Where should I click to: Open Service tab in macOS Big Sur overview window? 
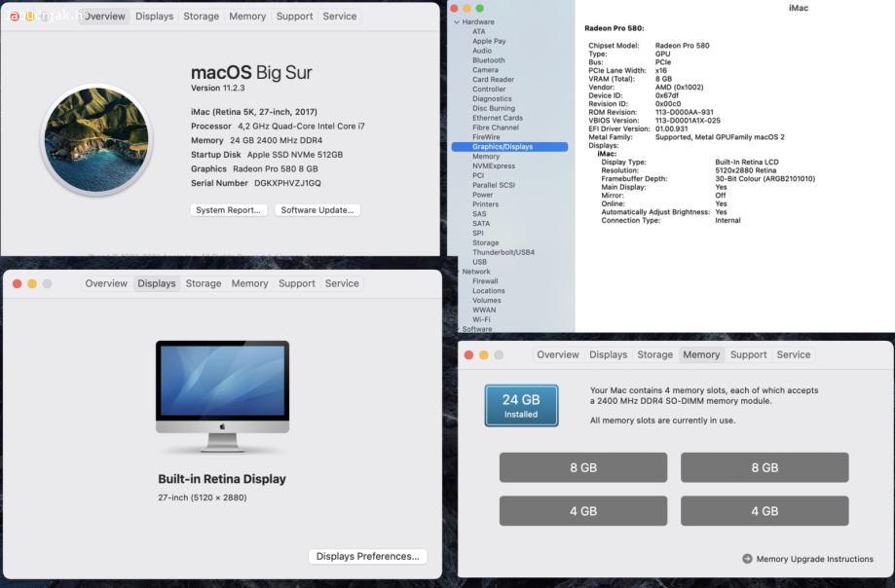pyautogui.click(x=340, y=16)
